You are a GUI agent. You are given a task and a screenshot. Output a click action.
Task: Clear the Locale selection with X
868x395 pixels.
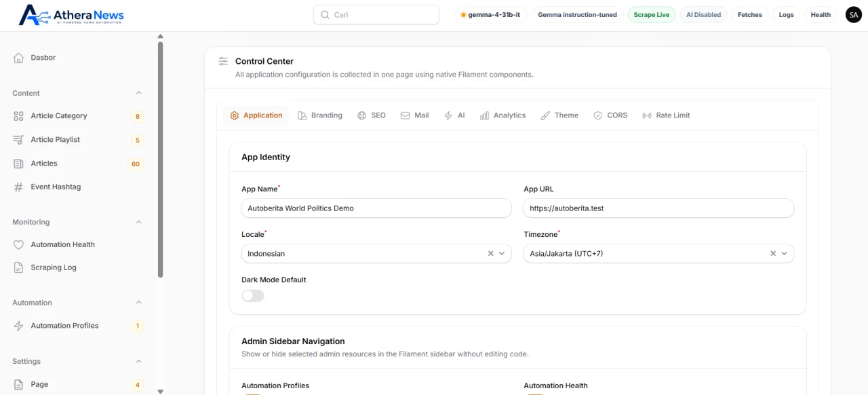tap(490, 253)
